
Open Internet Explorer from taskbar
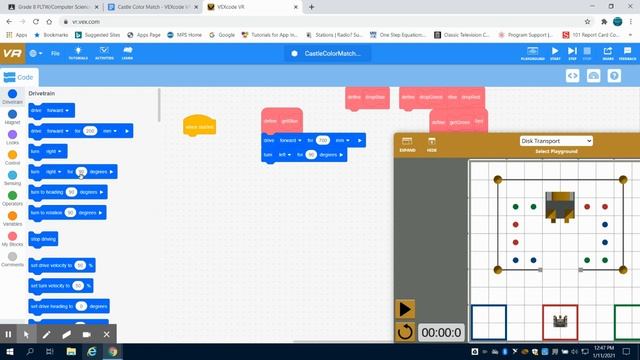click(x=92, y=351)
